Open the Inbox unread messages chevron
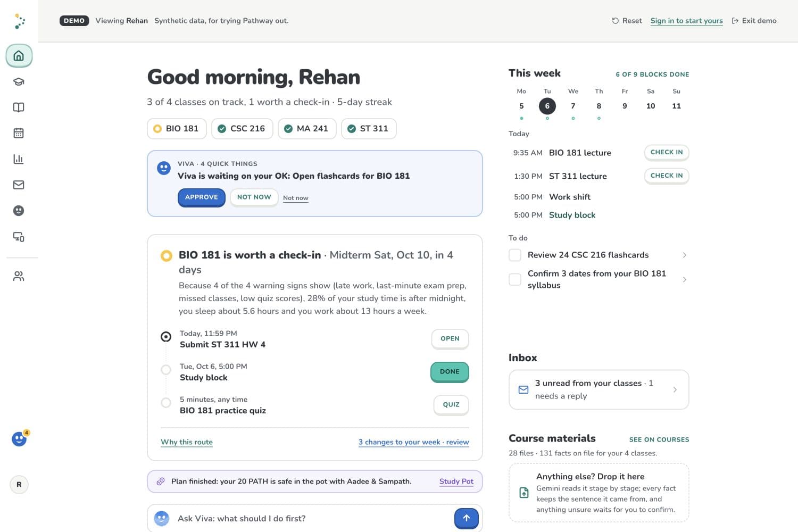 (675, 390)
